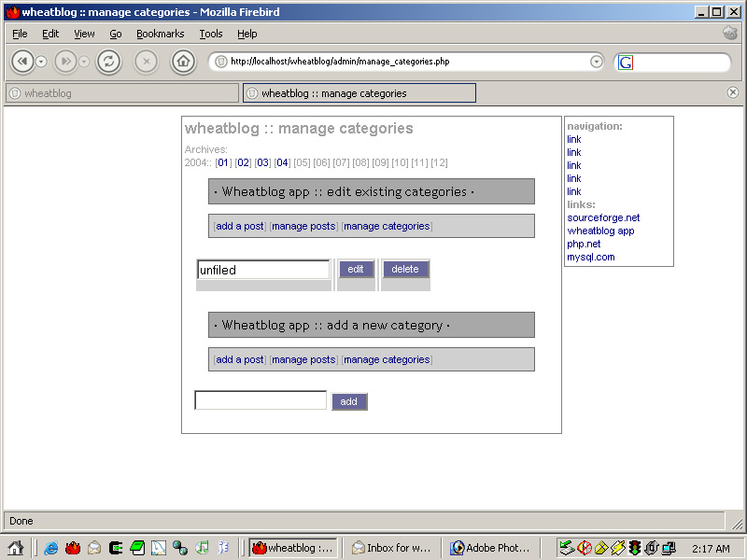747x560 pixels.
Task: Navigate back to the previous page
Action: pyautogui.click(x=22, y=62)
